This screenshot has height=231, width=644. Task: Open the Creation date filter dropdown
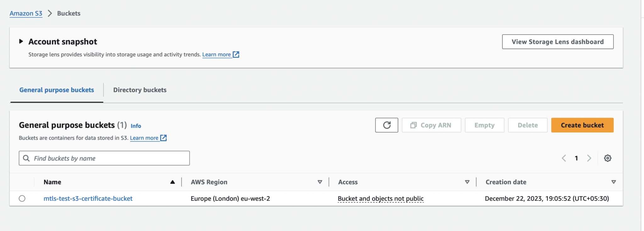point(613,182)
